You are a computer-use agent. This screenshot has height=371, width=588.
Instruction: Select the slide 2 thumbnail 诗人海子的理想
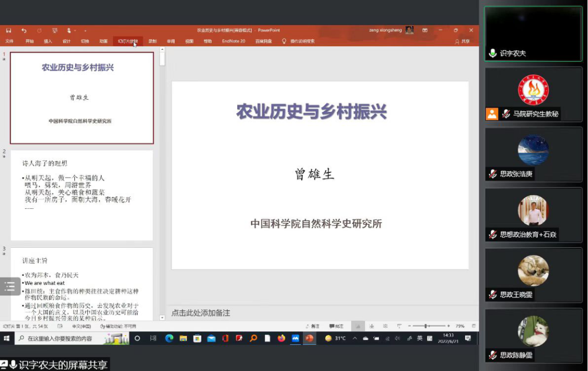[x=81, y=195]
